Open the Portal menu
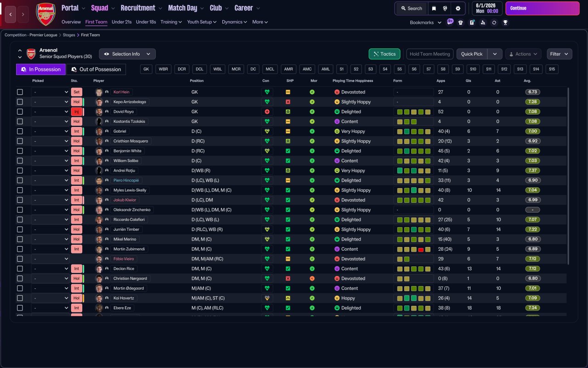 click(x=73, y=8)
